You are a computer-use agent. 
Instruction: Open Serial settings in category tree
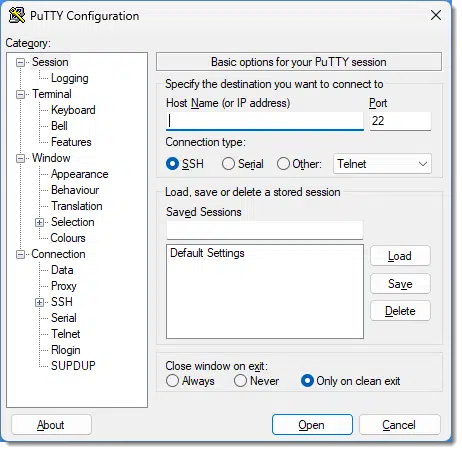pos(64,318)
